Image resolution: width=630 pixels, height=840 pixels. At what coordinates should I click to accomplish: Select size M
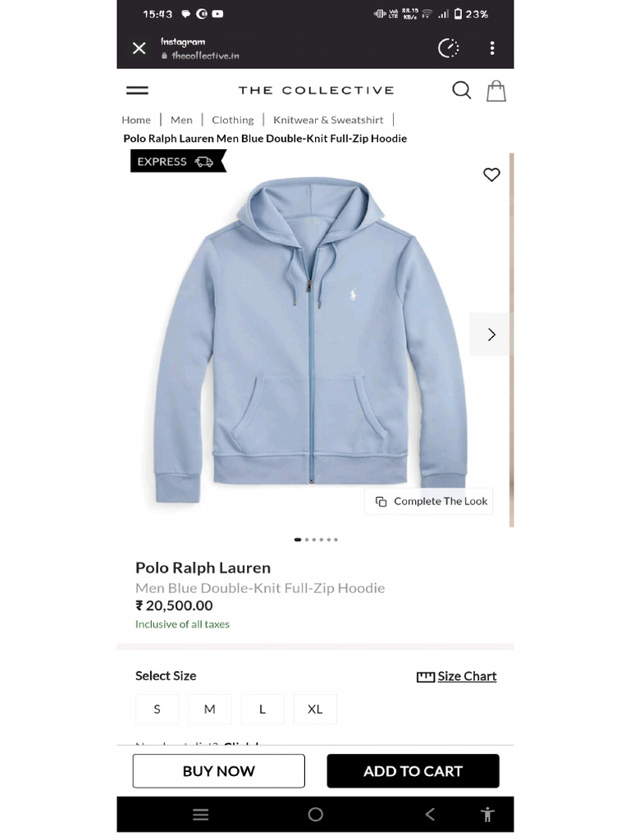pyautogui.click(x=209, y=710)
